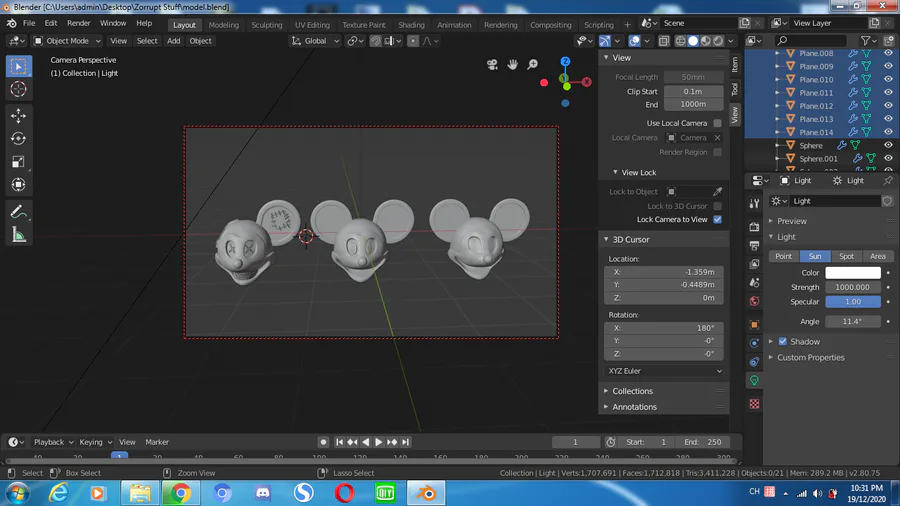Click the white light Color swatch

[852, 273]
